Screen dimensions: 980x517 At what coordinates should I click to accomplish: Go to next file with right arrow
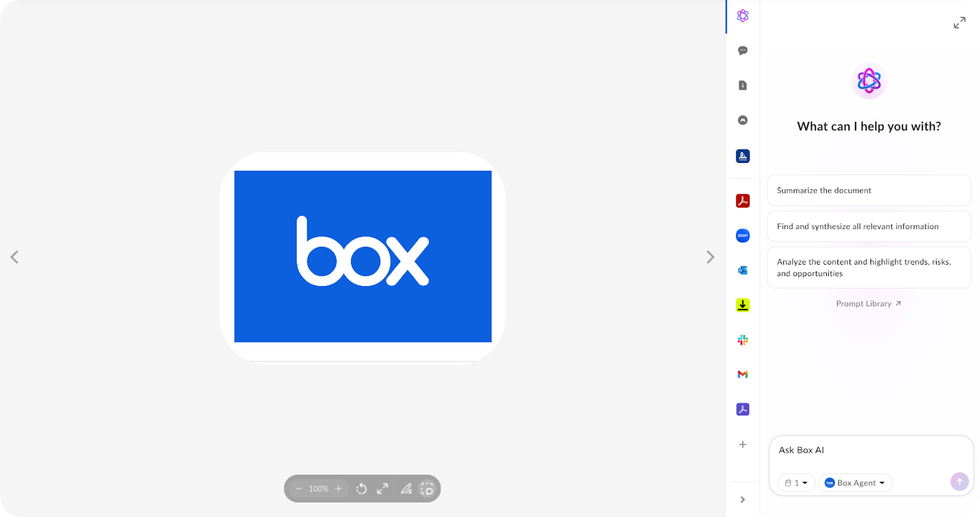point(710,257)
